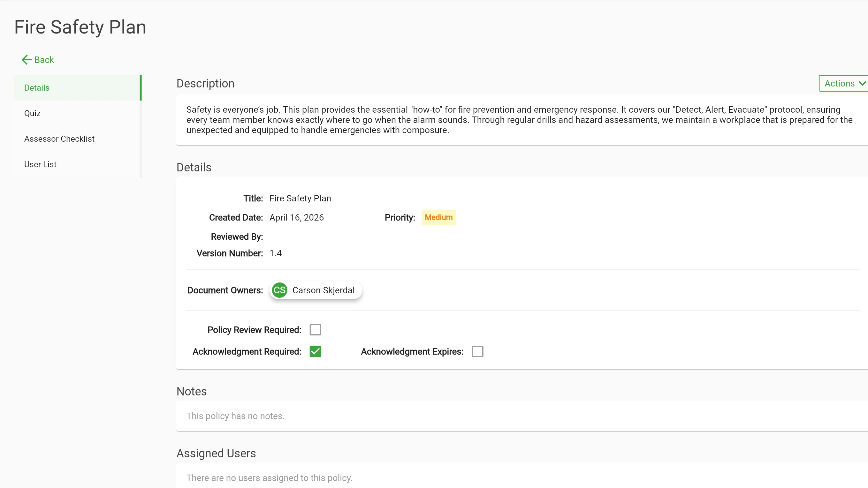Enable the Policy Review Required checkbox
This screenshot has height=488, width=868.
coord(316,329)
